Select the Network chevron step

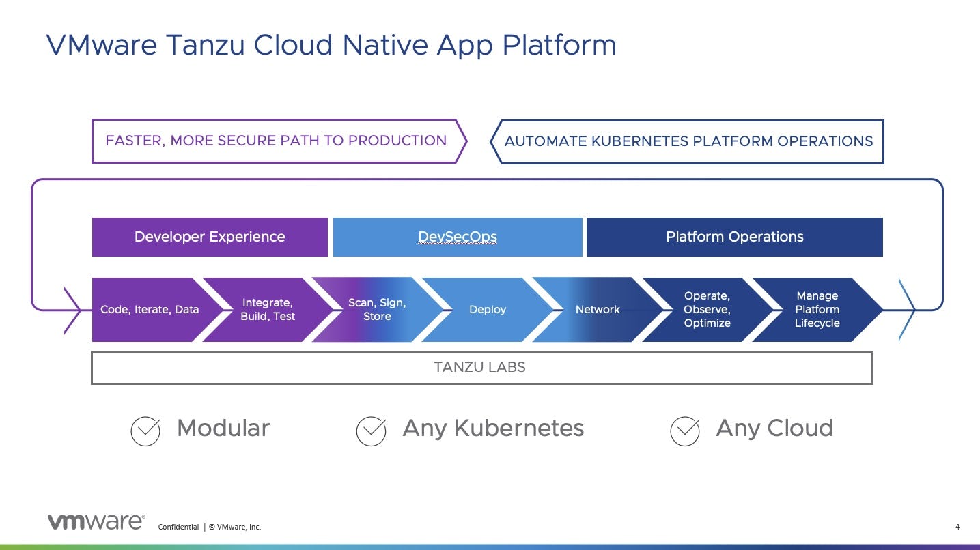coord(597,309)
